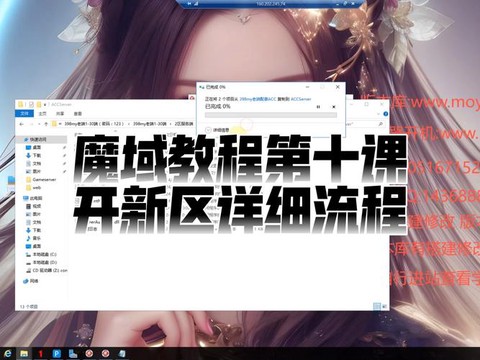This screenshot has height=360, width=480.
Task: Open the source folder link in copy dialog
Action: click(258, 99)
